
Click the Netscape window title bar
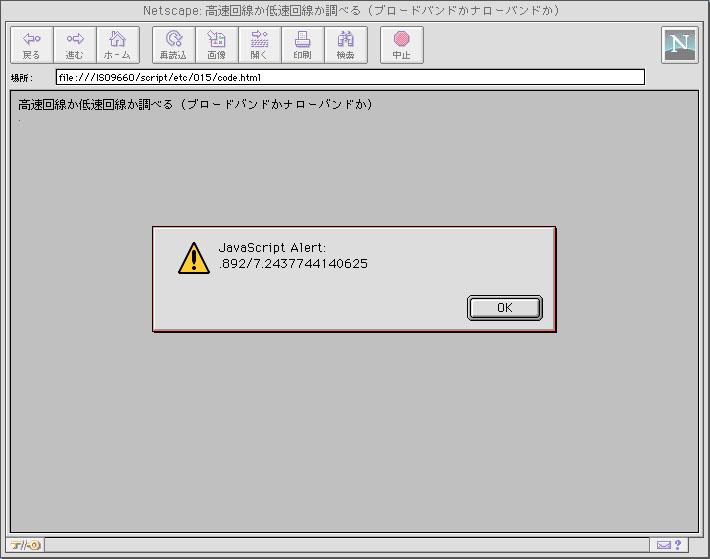351,10
